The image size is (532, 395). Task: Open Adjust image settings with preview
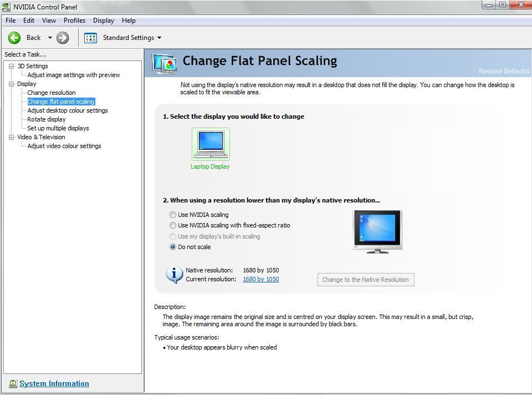pyautogui.click(x=74, y=75)
